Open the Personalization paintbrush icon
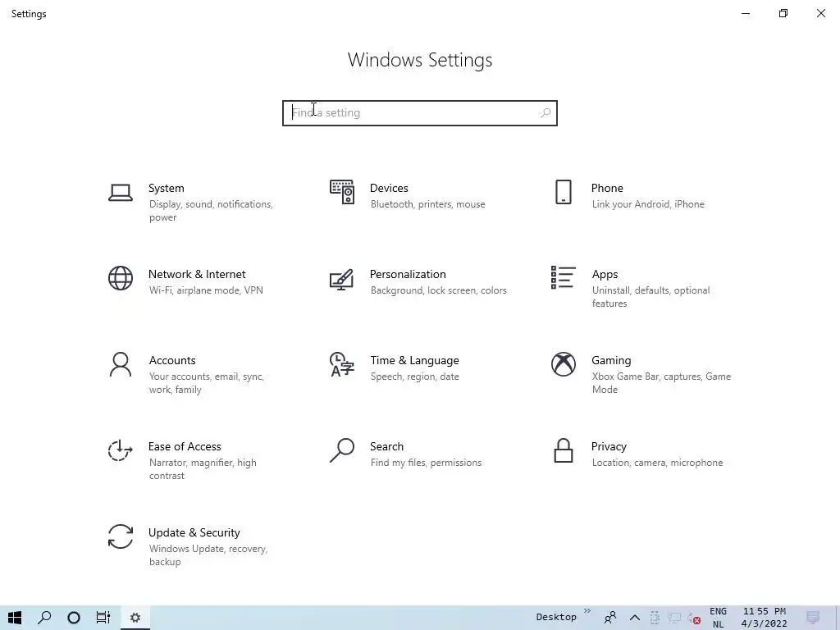This screenshot has width=840, height=630. [x=342, y=279]
